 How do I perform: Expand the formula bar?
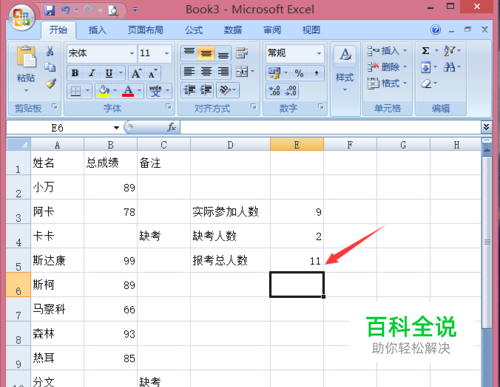coord(486,127)
